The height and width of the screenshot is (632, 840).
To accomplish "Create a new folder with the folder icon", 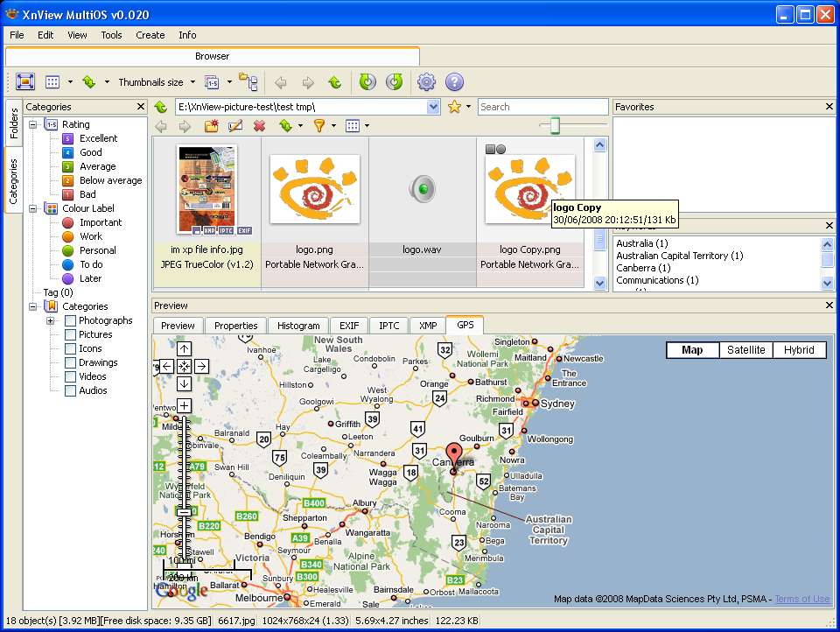I will coord(212,126).
